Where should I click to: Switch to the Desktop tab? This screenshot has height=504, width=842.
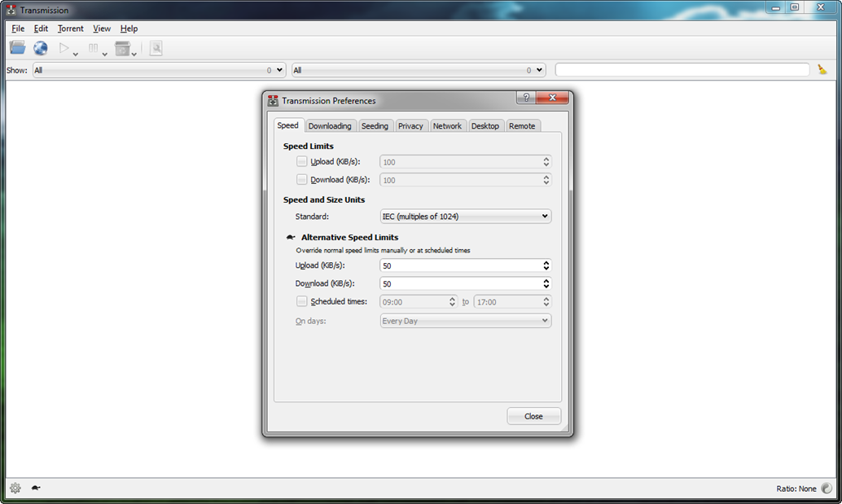coord(485,125)
